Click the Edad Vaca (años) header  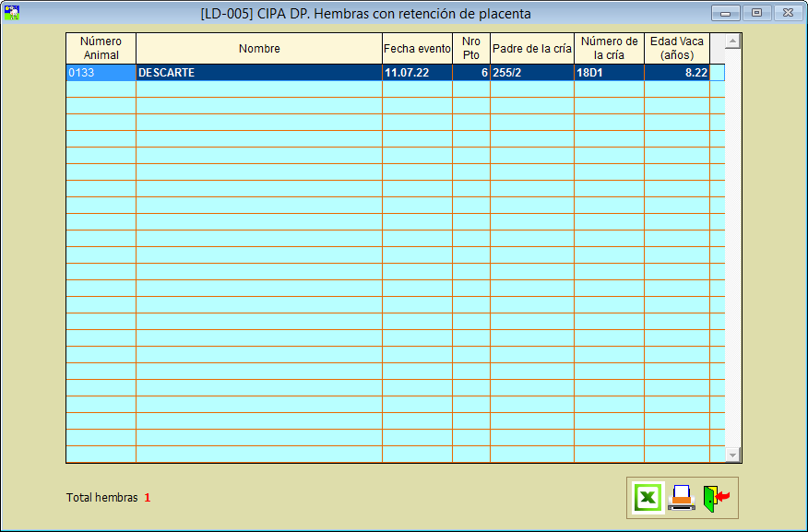pos(676,48)
